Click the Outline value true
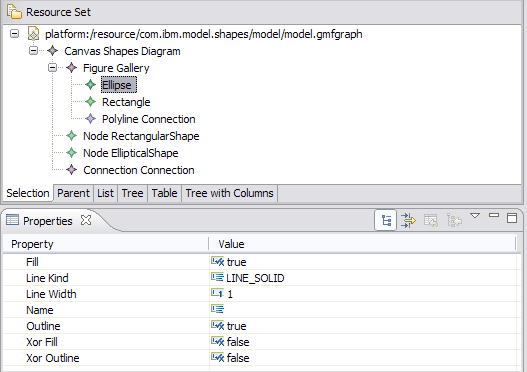 pos(236,326)
